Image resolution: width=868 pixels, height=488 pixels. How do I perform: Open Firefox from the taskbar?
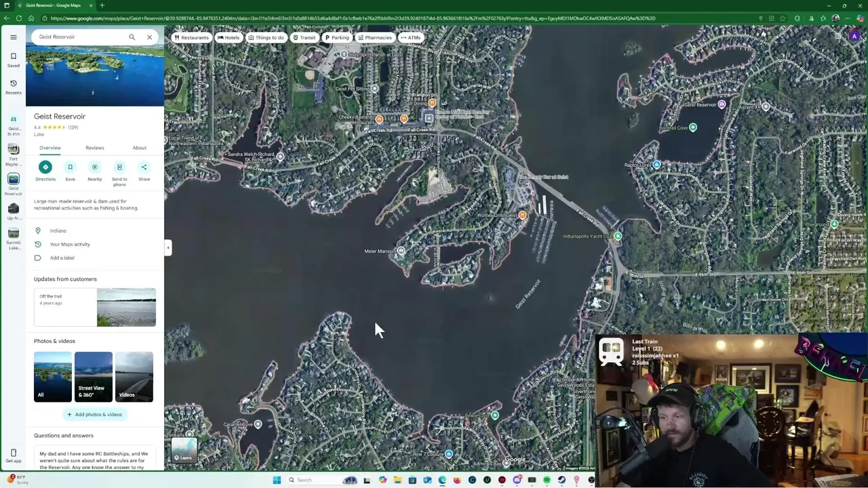click(x=457, y=480)
